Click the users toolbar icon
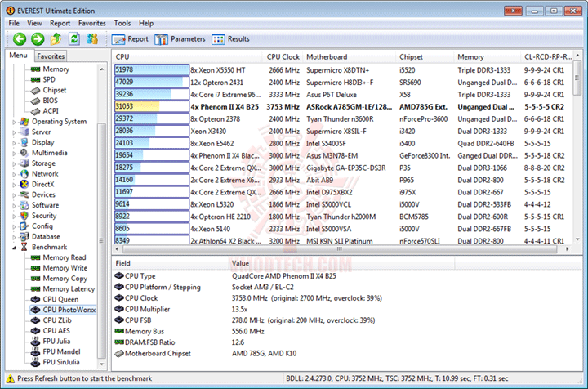The width and height of the screenshot is (588, 389). pos(92,38)
